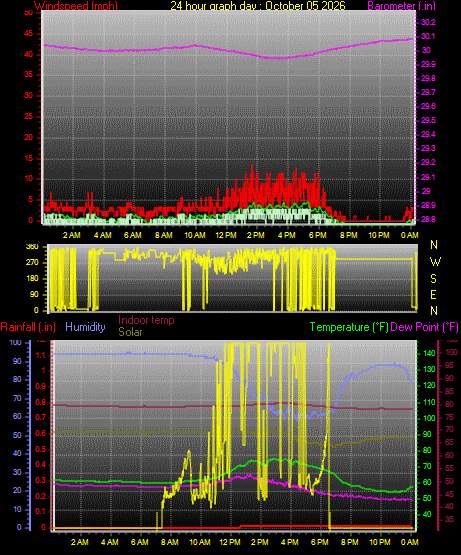Click the "Barometer (.in)" axis title
Viewport: 461px width, 555px height.
402,6
